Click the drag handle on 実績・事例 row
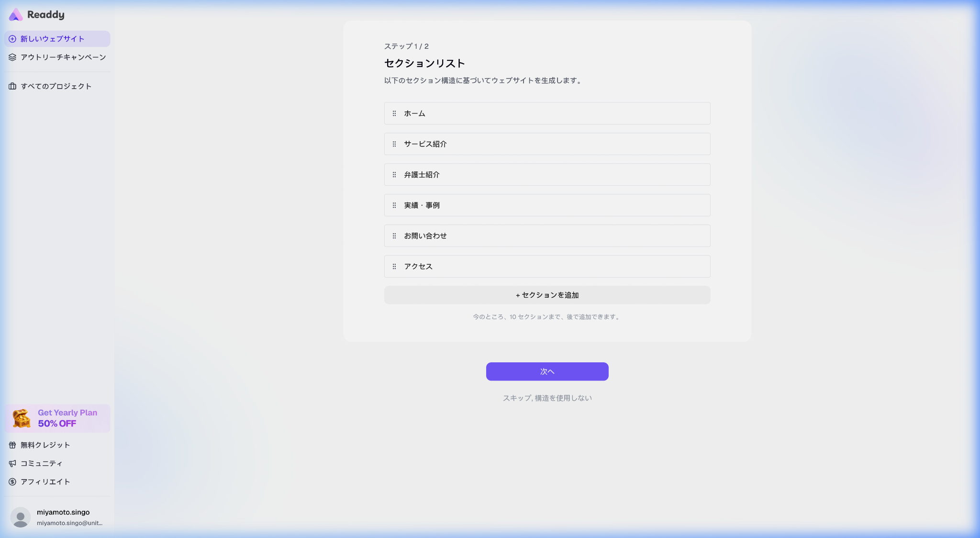The height and width of the screenshot is (538, 980). coord(394,205)
